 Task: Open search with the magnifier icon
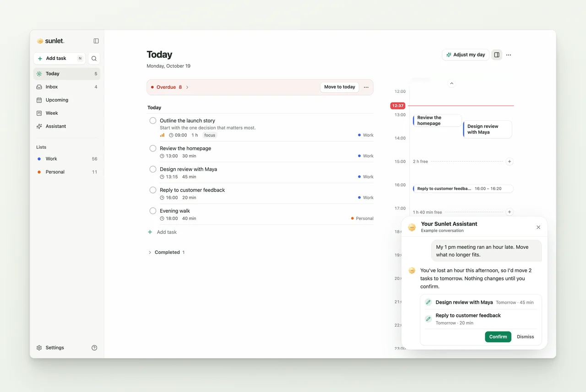(94, 59)
